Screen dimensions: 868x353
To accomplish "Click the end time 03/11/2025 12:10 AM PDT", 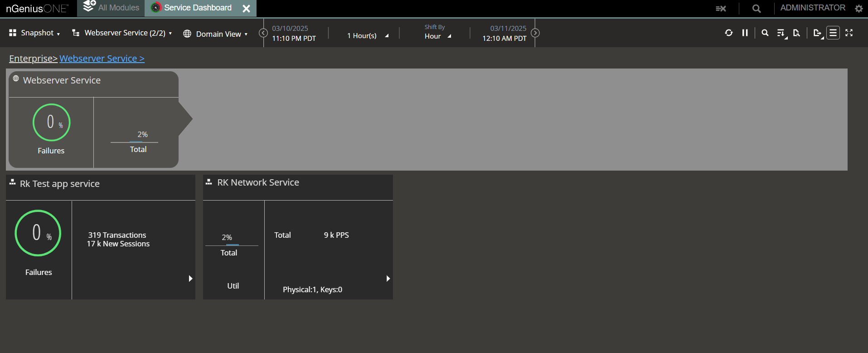I will (x=504, y=33).
